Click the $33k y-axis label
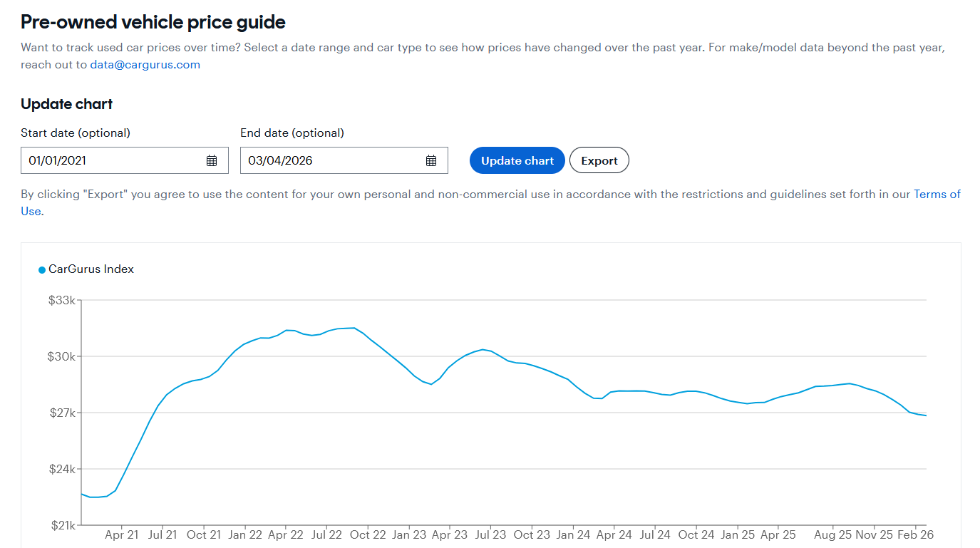The image size is (980, 548). coord(61,300)
